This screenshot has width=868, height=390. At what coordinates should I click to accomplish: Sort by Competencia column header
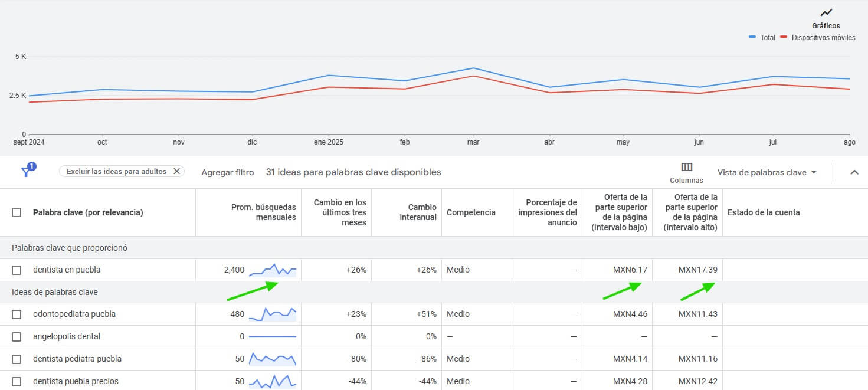471,212
